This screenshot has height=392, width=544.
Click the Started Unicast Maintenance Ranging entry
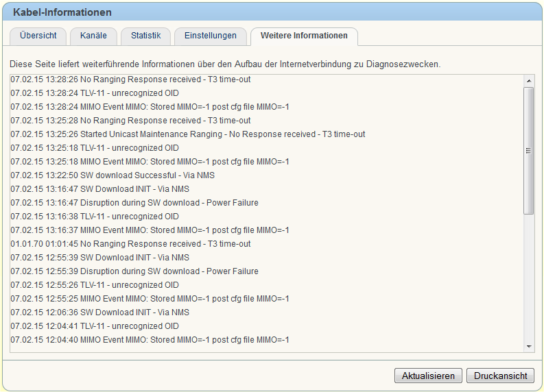click(x=188, y=134)
